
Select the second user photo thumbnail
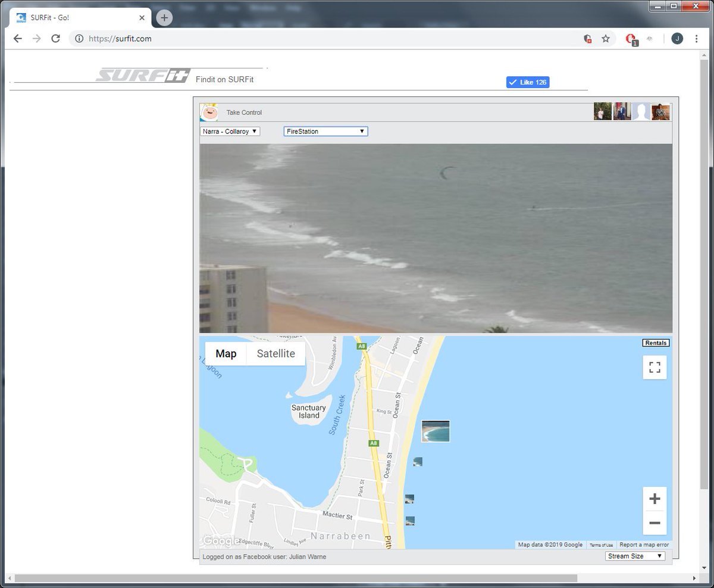pyautogui.click(x=622, y=111)
